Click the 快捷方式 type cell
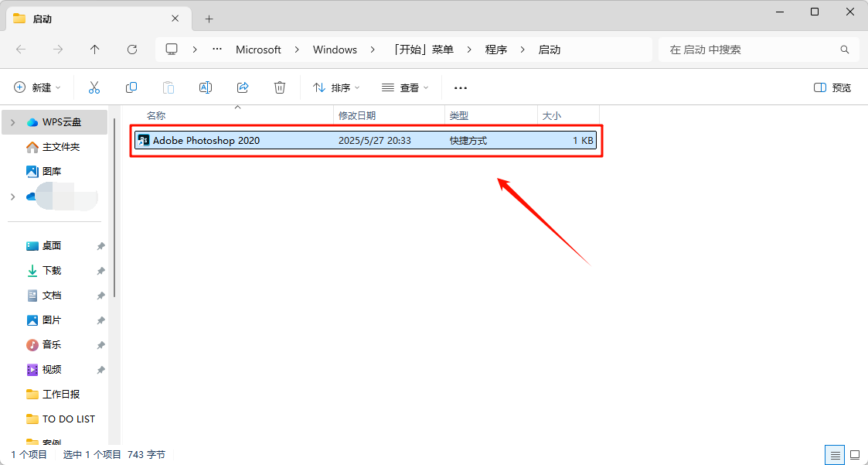The height and width of the screenshot is (465, 868). click(x=468, y=141)
